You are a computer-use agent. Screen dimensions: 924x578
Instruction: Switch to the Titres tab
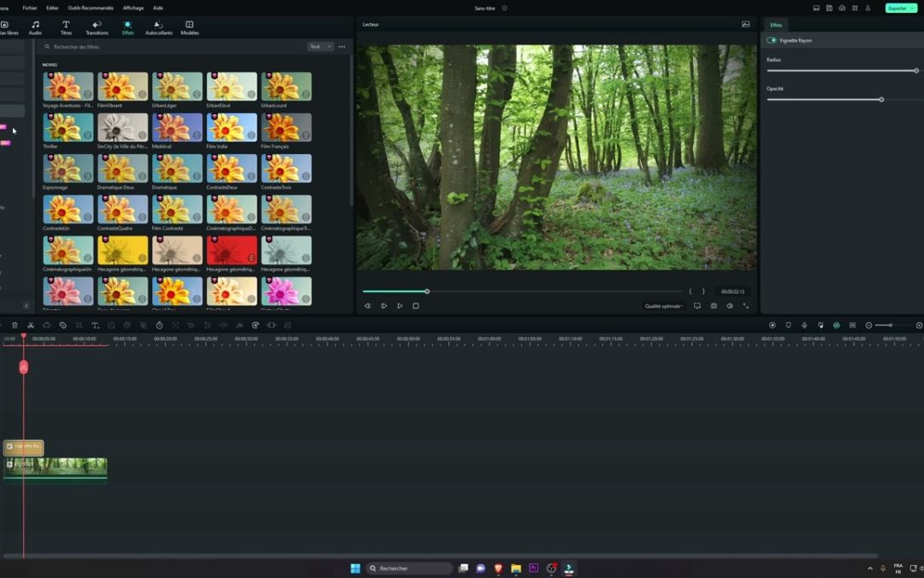tap(66, 27)
